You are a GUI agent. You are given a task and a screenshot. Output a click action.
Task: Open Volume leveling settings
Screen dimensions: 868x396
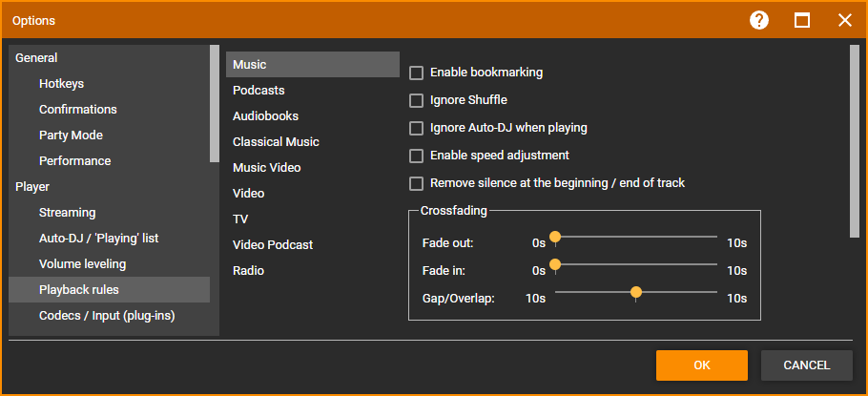(x=82, y=264)
